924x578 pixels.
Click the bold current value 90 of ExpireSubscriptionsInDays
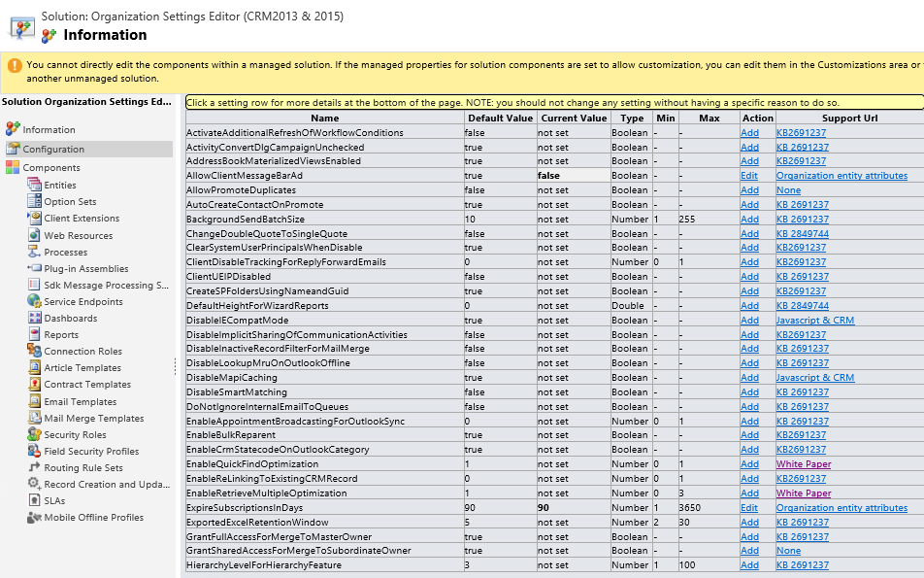[544, 507]
